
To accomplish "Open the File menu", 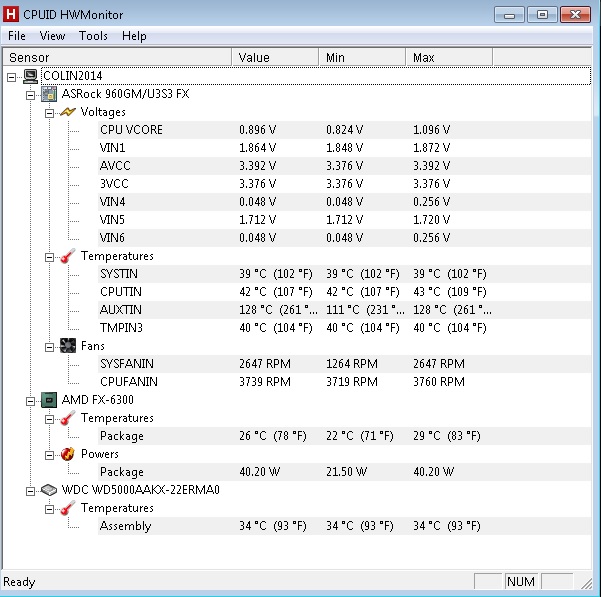I will [x=16, y=36].
